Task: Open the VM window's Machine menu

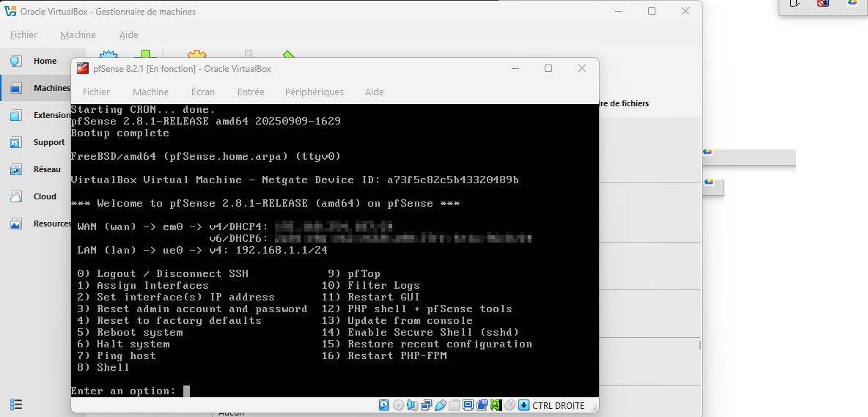Action: (x=150, y=92)
